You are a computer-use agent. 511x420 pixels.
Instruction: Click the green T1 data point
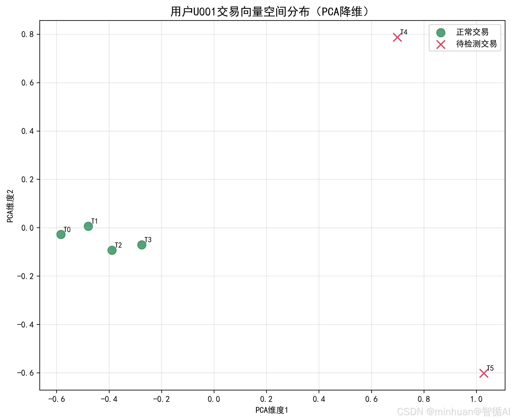point(88,226)
